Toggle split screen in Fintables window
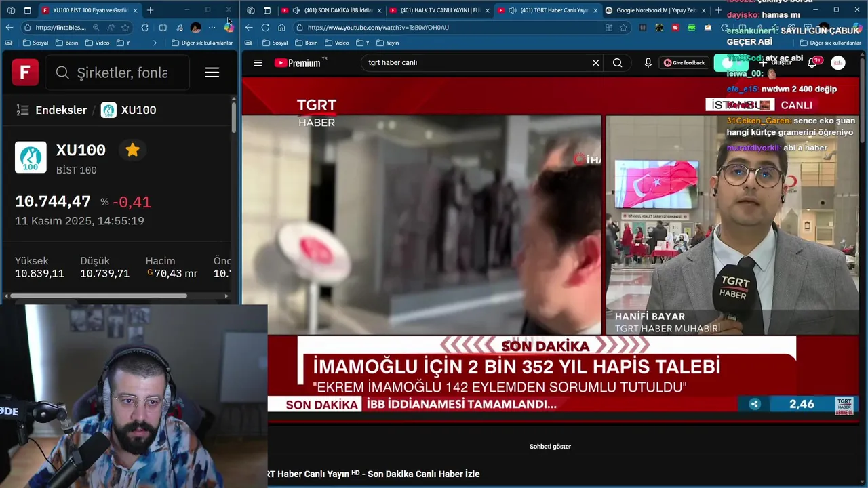The image size is (868, 488). (163, 27)
